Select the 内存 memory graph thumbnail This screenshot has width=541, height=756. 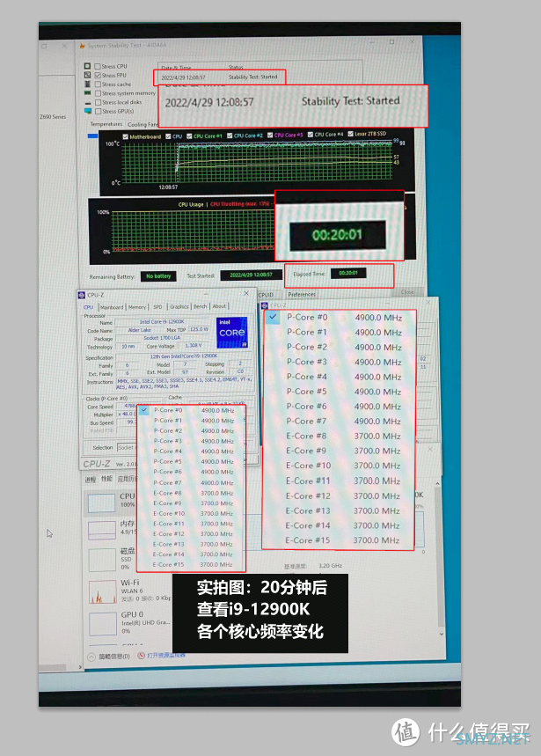tap(102, 530)
